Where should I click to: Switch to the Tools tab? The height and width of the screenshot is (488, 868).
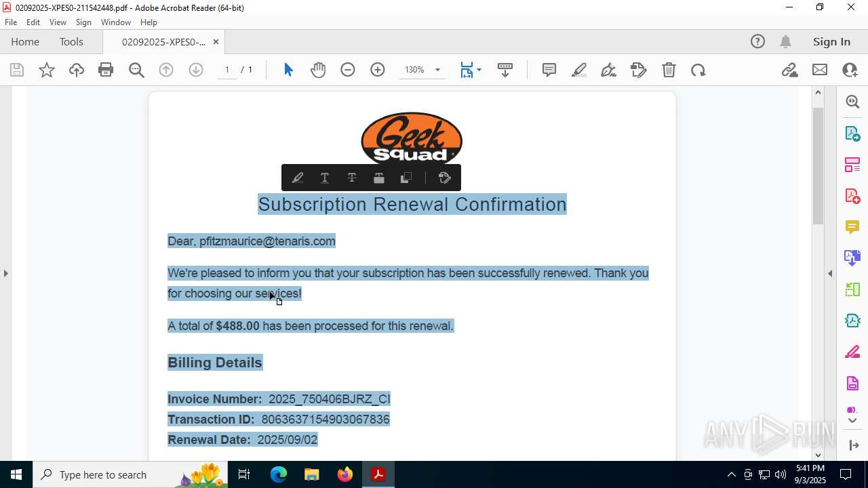point(71,42)
